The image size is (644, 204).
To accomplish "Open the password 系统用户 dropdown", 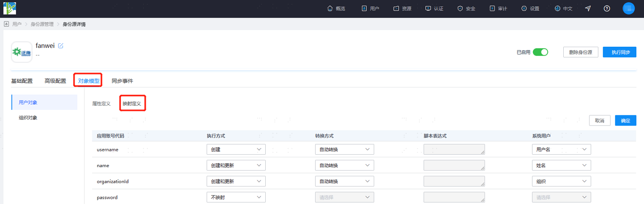I will click(561, 198).
